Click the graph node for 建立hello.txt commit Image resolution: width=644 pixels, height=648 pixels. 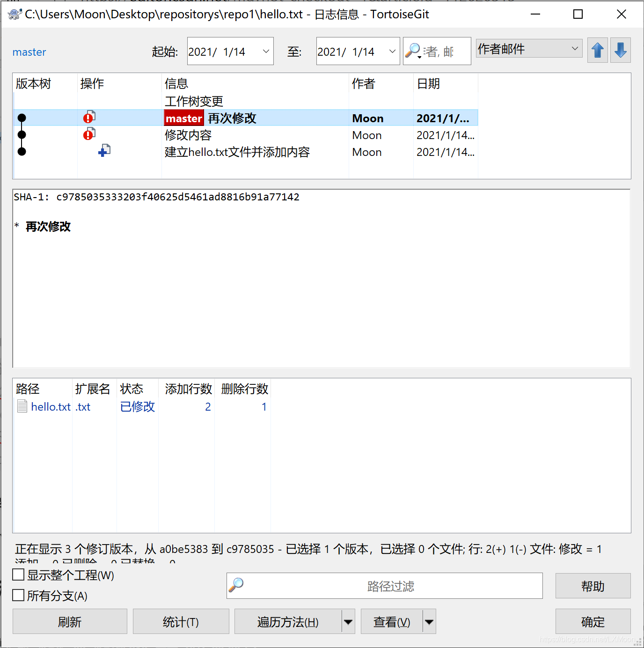click(x=22, y=151)
